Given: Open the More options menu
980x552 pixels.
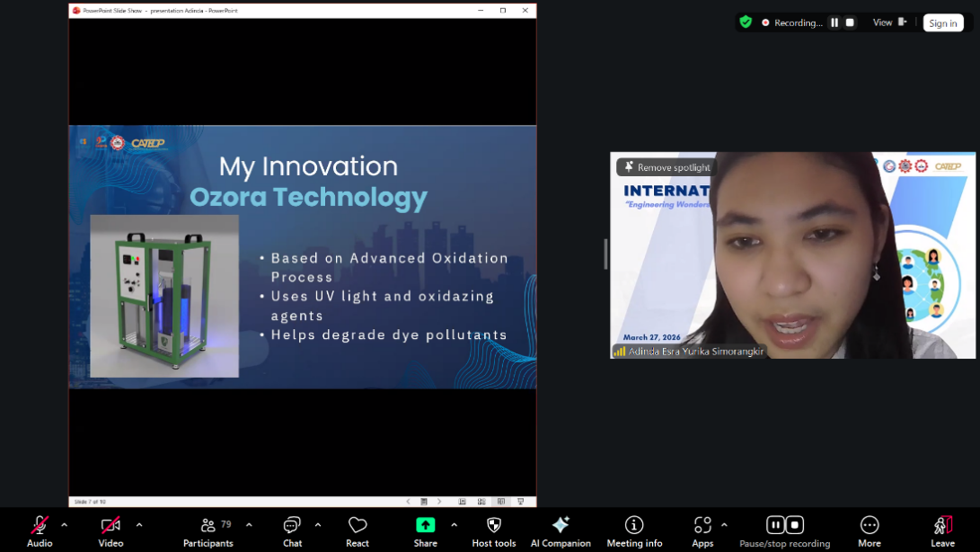Looking at the screenshot, I should (870, 531).
